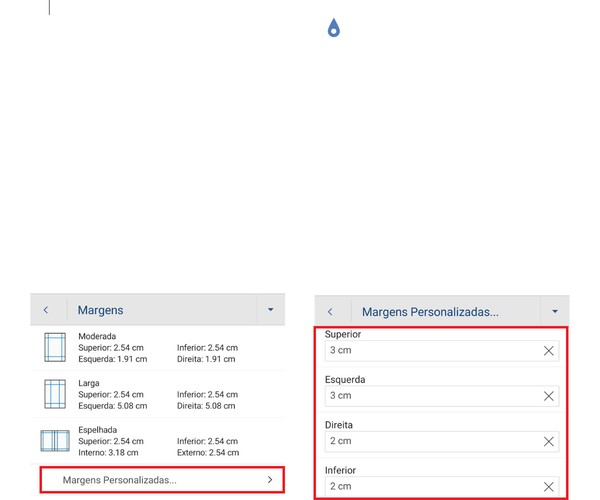Tap the blue text cursor handle
This screenshot has width=600, height=500.
point(334,29)
